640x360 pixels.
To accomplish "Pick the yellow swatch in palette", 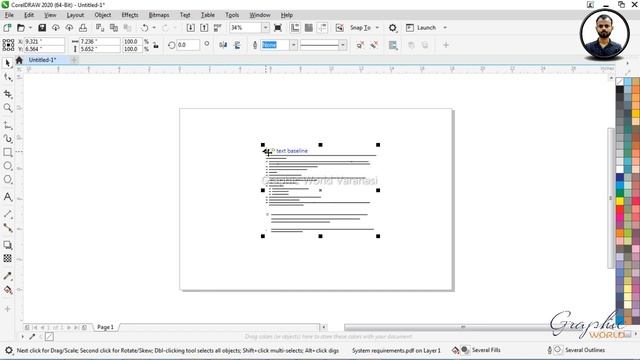I will (620, 201).
